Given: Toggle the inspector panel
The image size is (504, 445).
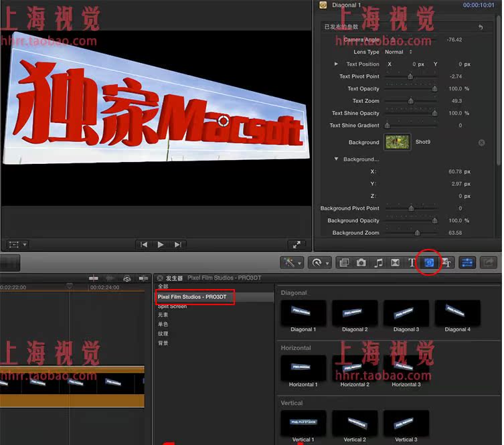Looking at the screenshot, I should [467, 263].
